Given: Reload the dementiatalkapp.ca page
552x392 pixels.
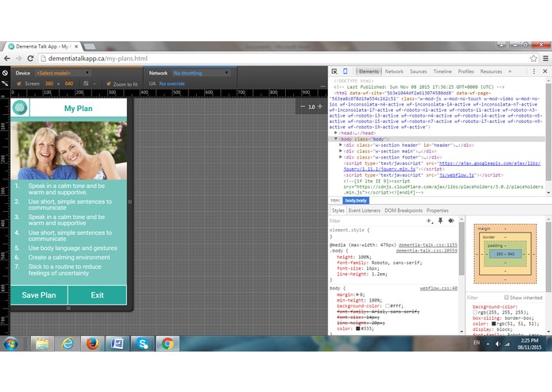Looking at the screenshot, I should tap(30, 59).
